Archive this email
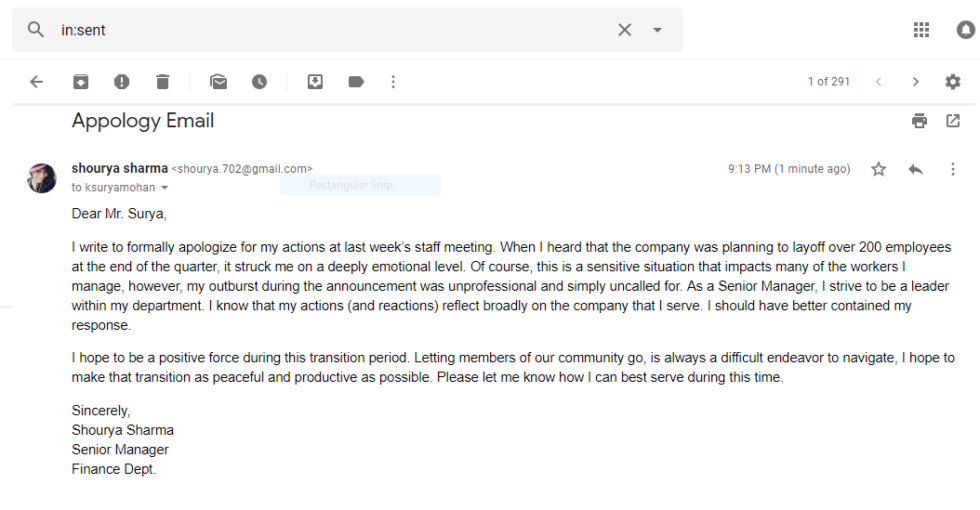This screenshot has height=510, width=980. click(80, 82)
